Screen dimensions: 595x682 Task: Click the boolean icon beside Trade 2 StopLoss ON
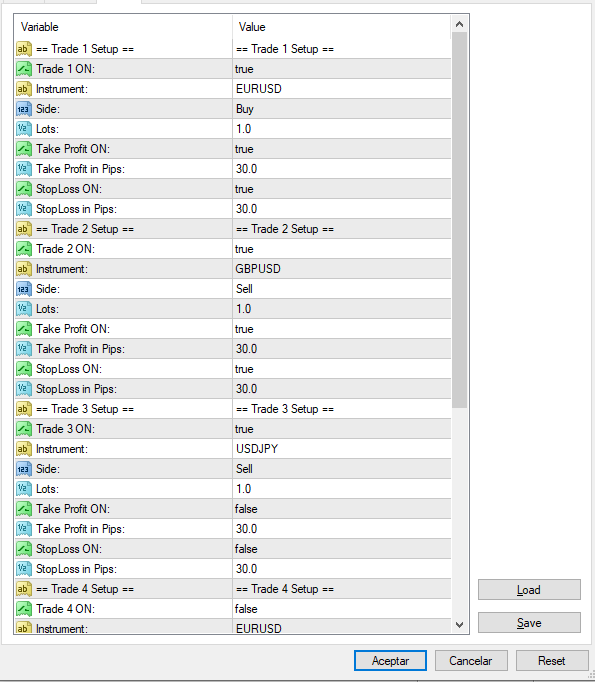click(x=24, y=369)
